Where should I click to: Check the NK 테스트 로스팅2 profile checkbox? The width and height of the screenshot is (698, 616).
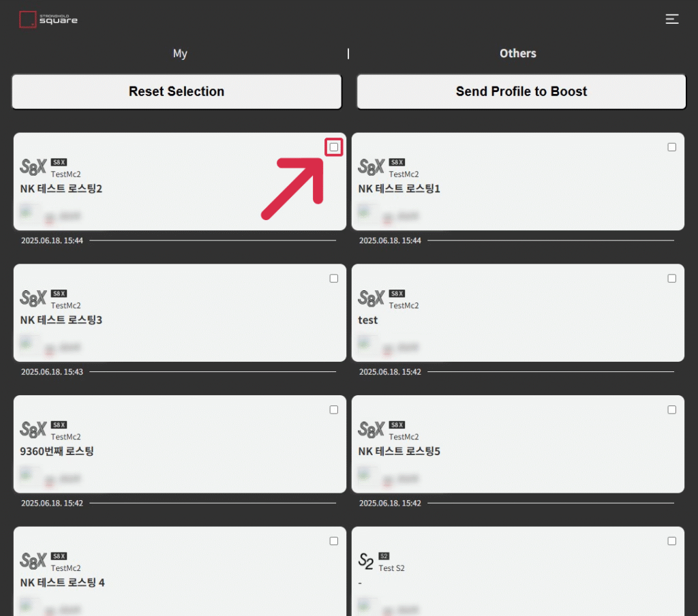[x=334, y=147]
